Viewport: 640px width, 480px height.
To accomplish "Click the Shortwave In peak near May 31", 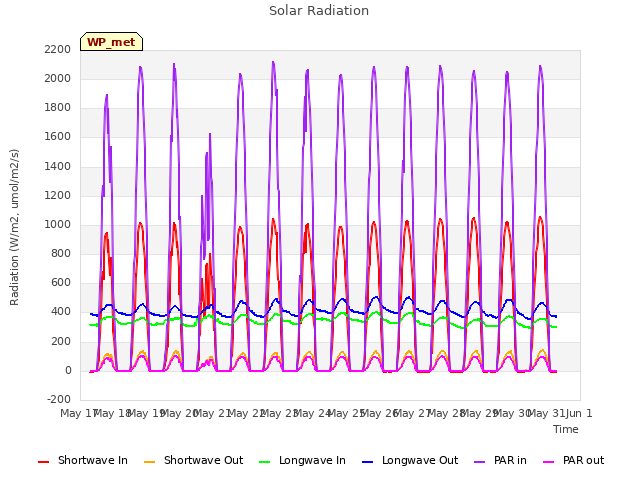I will coord(540,218).
